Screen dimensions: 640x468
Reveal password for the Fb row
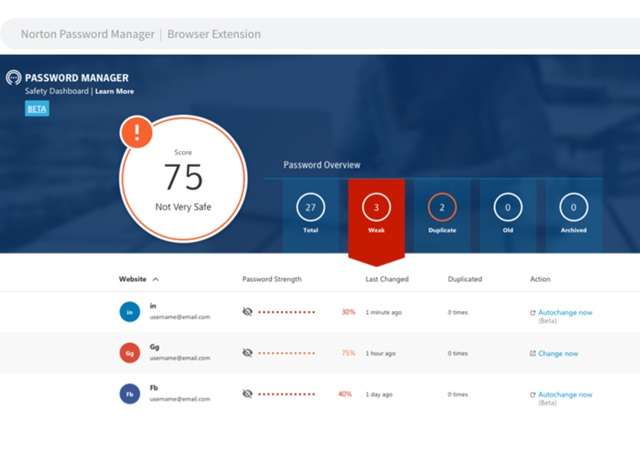click(247, 394)
